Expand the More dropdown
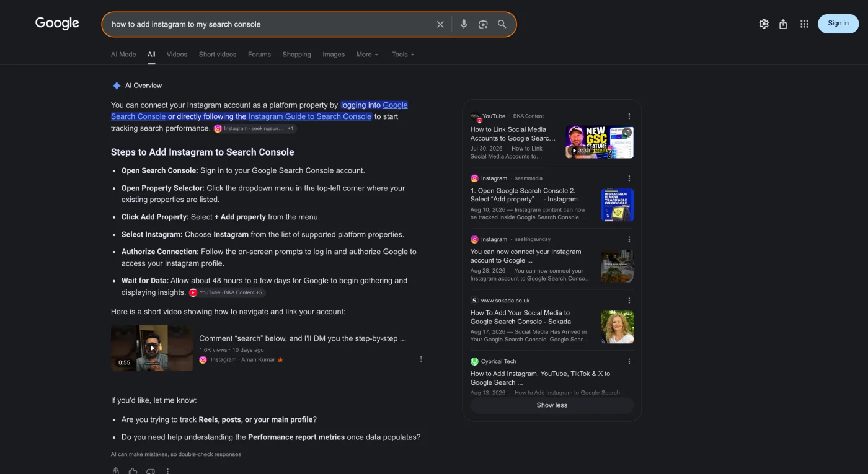Viewport: 868px width, 474px height. pyautogui.click(x=367, y=55)
